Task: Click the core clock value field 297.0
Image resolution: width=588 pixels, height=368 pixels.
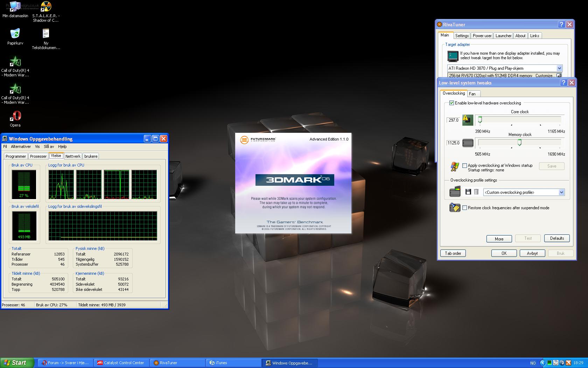Action: (453, 120)
